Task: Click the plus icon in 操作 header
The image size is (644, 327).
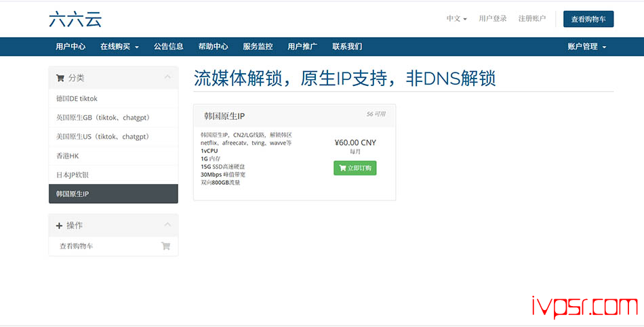Action: click(60, 225)
